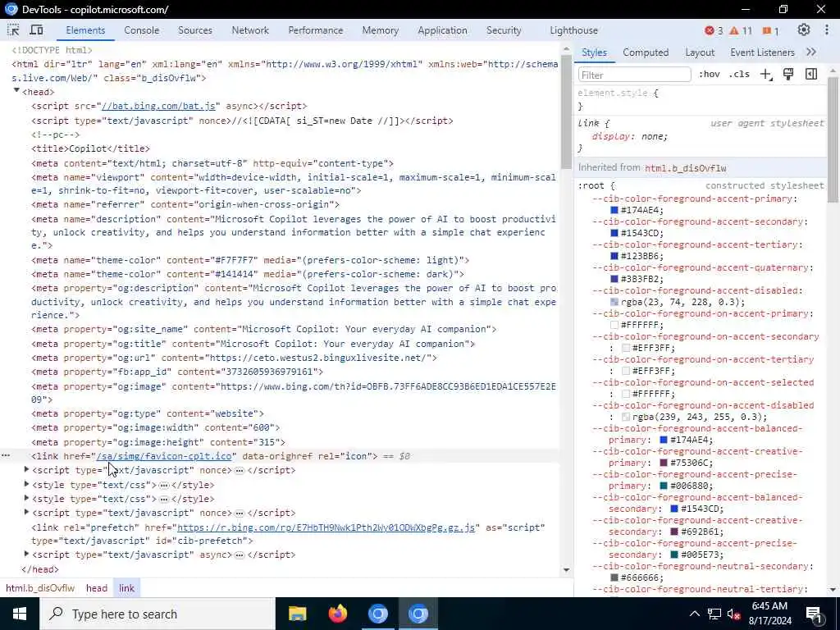840x630 pixels.
Task: Toggle .cls element classes panel
Action: (739, 74)
